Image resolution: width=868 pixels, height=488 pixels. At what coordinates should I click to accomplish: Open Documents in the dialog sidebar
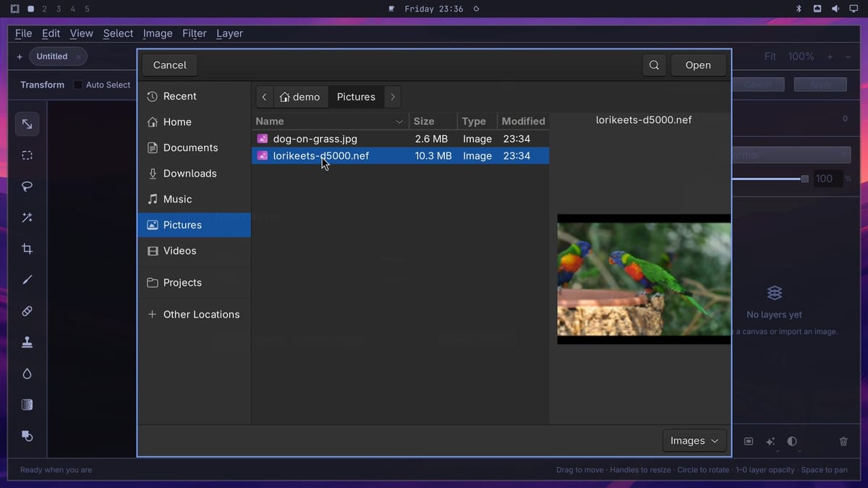(x=194, y=147)
